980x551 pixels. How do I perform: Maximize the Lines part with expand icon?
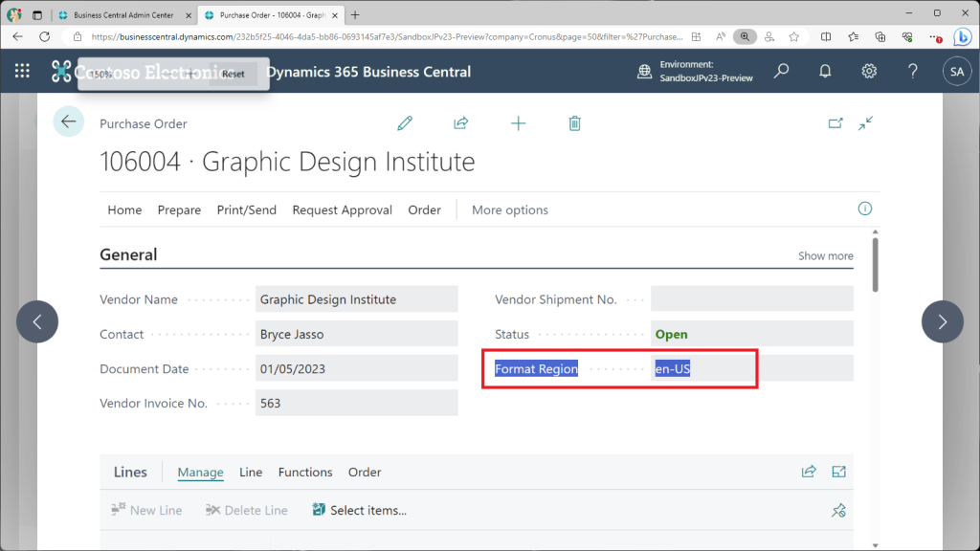tap(838, 472)
